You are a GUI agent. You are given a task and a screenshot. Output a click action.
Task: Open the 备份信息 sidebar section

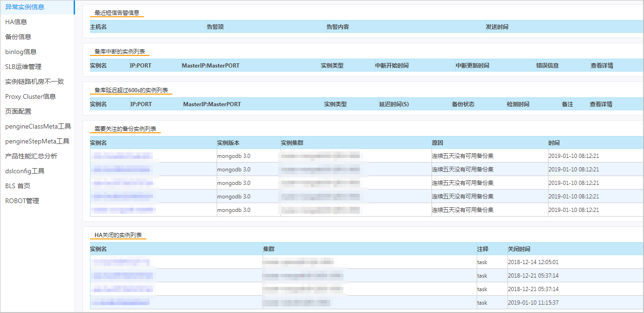(21, 37)
